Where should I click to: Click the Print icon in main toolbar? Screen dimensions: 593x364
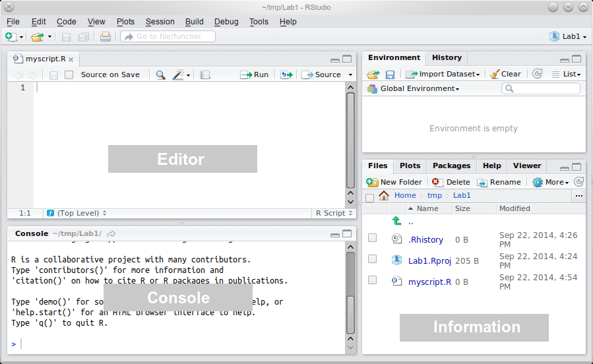click(x=105, y=37)
